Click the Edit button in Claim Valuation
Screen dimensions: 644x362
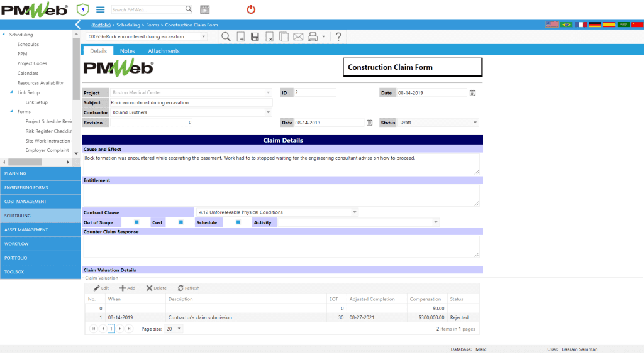coord(101,288)
